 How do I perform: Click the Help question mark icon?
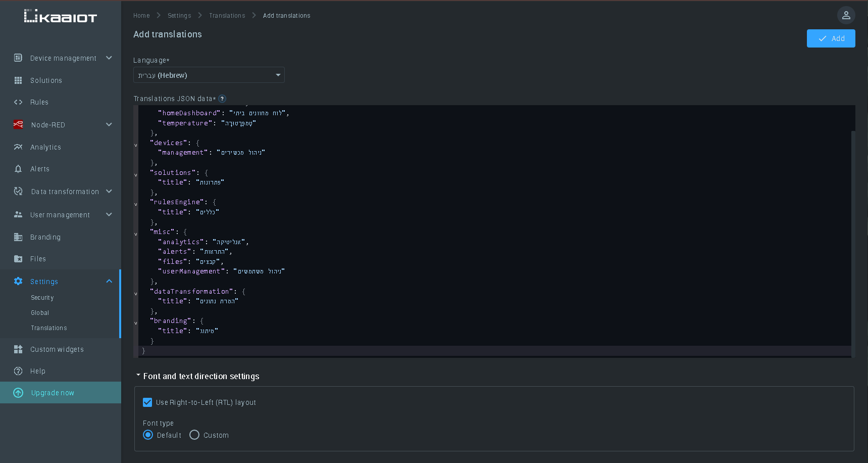[x=18, y=371]
